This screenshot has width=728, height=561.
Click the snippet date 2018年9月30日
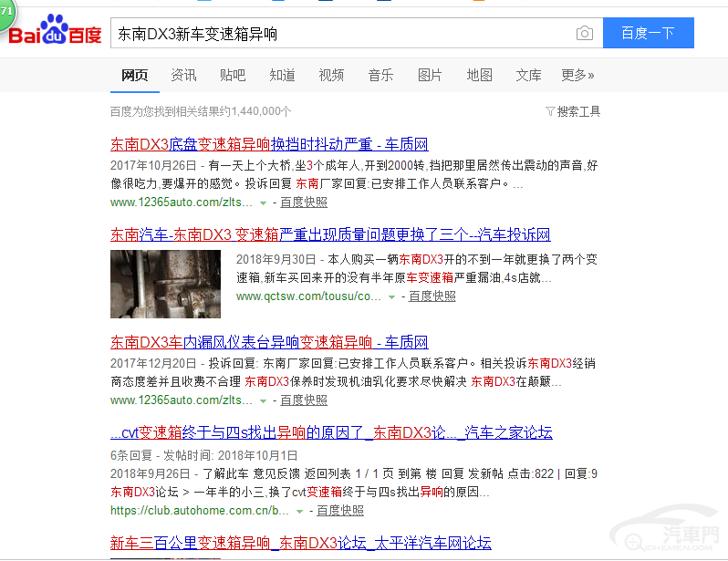pos(276,259)
